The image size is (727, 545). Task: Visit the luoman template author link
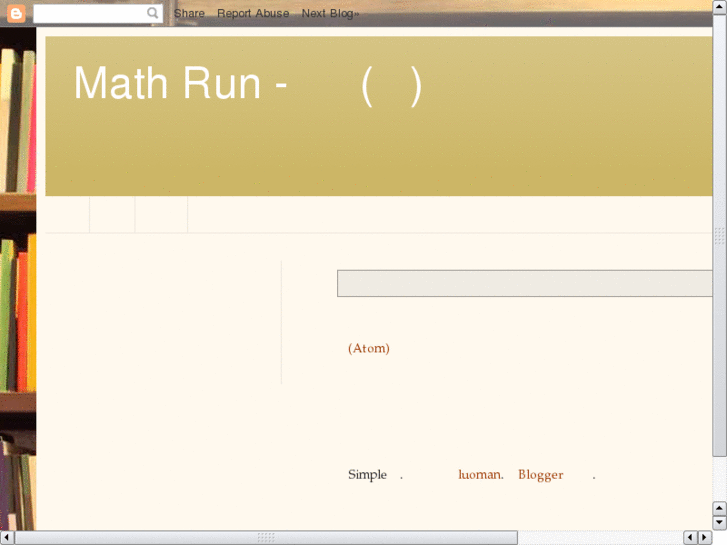tap(481, 474)
